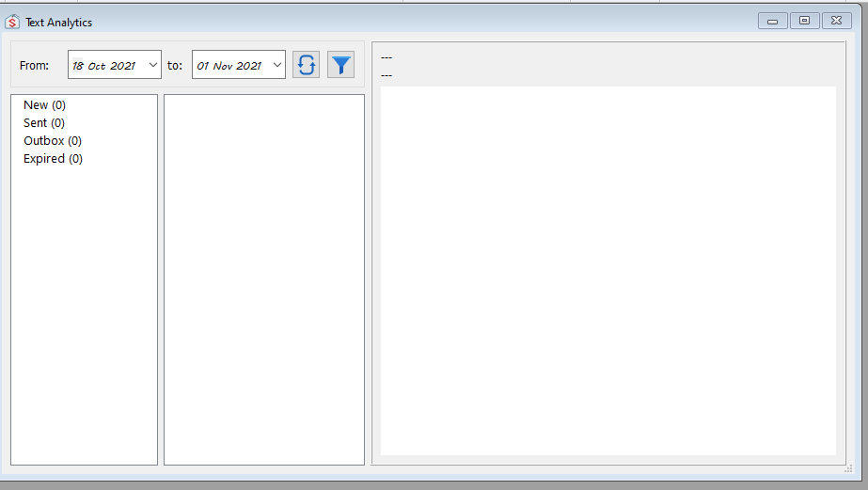Select the Sent (0) folder
The width and height of the screenshot is (868, 490).
tap(44, 123)
